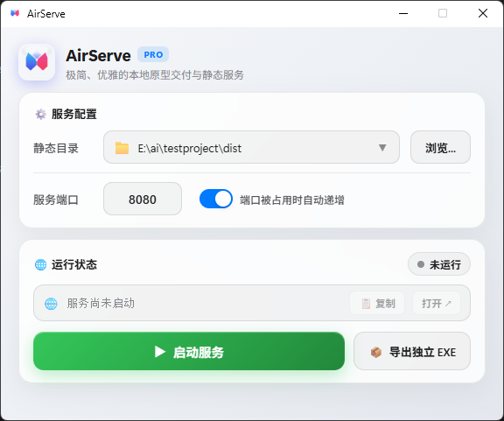This screenshot has width=504, height=421.
Task: Expand the static directory dropdown arrow
Action: click(x=382, y=148)
